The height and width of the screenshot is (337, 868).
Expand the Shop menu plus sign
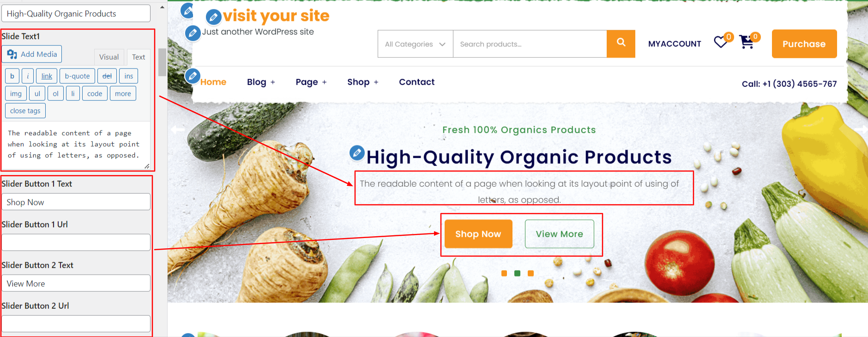coord(376,82)
